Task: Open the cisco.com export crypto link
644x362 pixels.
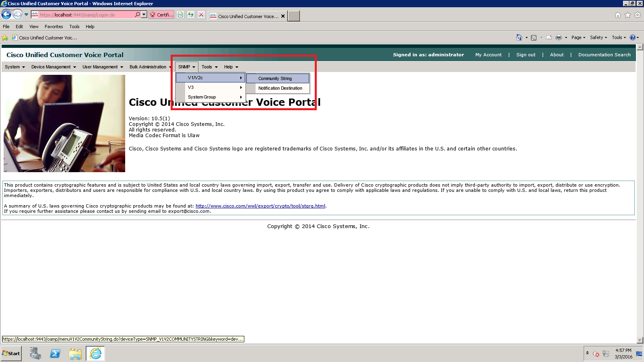Action: 260,206
